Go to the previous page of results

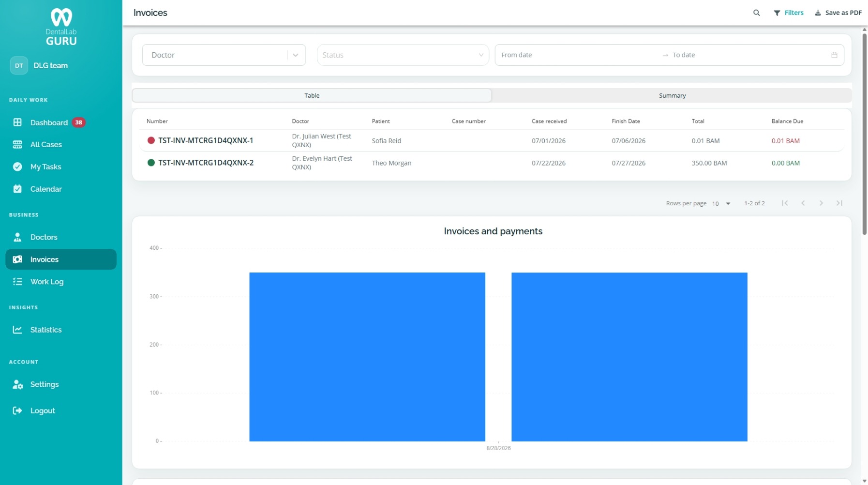(x=803, y=203)
